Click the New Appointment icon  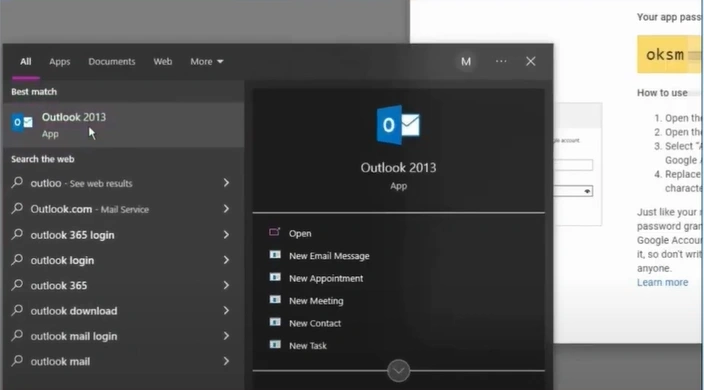coord(275,277)
